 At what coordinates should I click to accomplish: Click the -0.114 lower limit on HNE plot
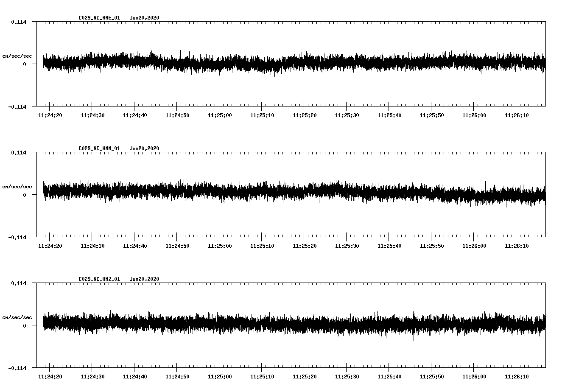pos(17,106)
